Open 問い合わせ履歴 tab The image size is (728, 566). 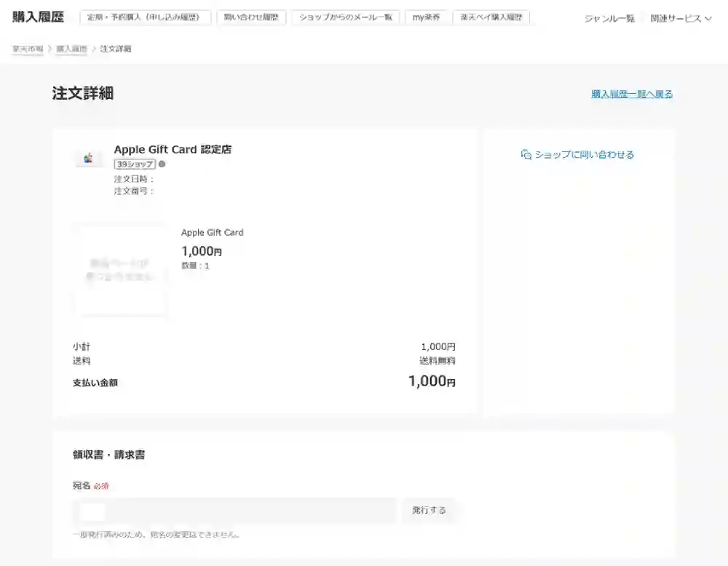(251, 17)
